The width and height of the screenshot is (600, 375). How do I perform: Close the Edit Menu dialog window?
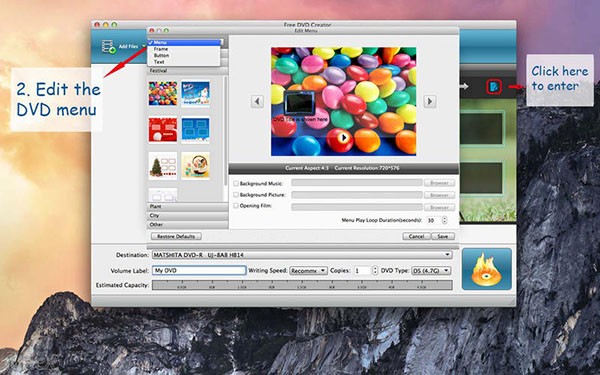click(x=152, y=30)
